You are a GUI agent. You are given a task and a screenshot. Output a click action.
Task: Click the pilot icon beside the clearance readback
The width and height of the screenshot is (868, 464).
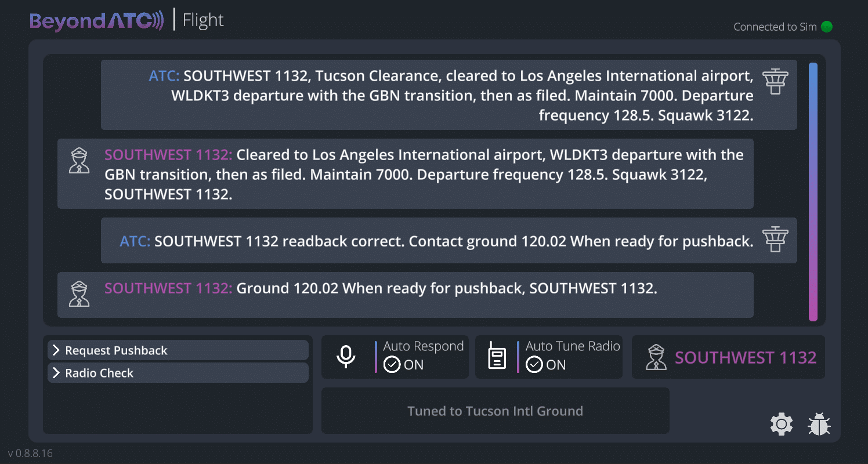79,161
